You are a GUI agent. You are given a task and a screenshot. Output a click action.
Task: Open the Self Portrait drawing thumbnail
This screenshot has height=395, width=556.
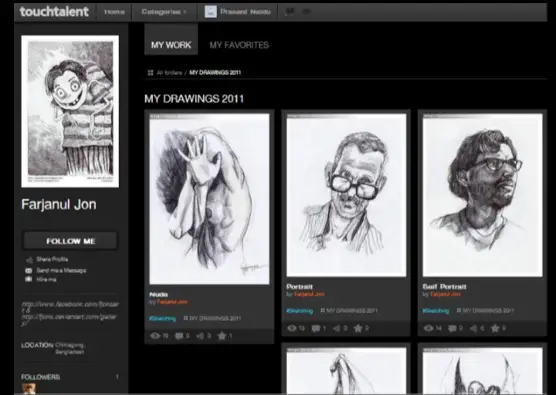[483, 195]
